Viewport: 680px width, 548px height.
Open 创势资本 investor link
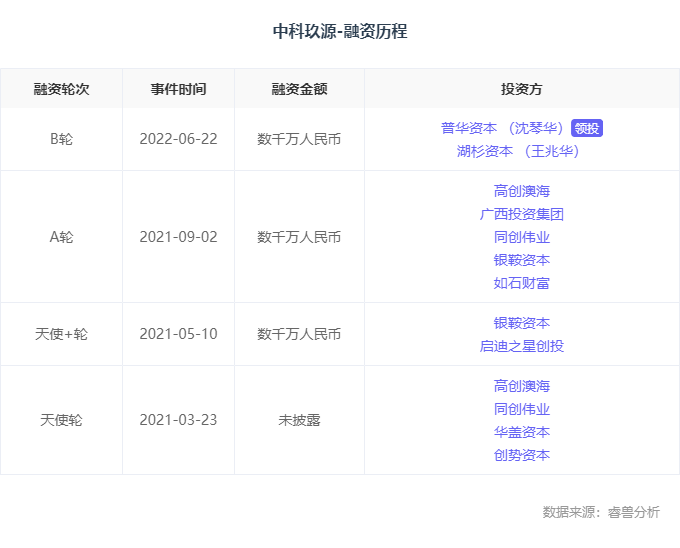click(x=522, y=455)
